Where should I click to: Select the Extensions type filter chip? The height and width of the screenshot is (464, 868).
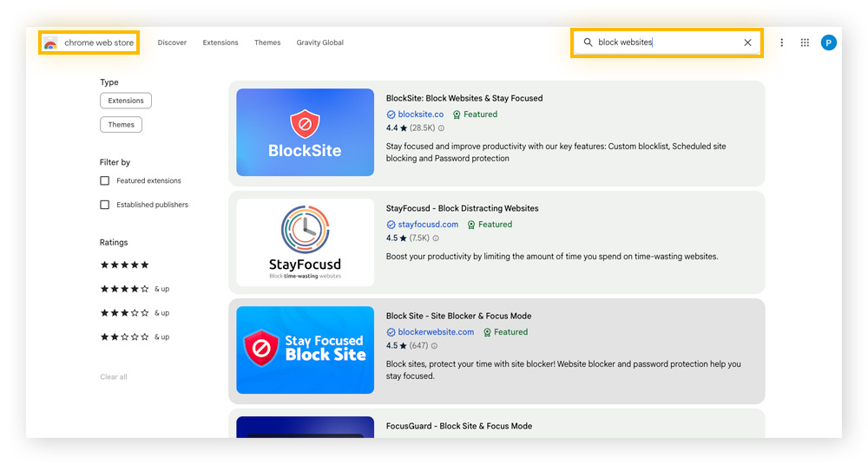tap(126, 101)
